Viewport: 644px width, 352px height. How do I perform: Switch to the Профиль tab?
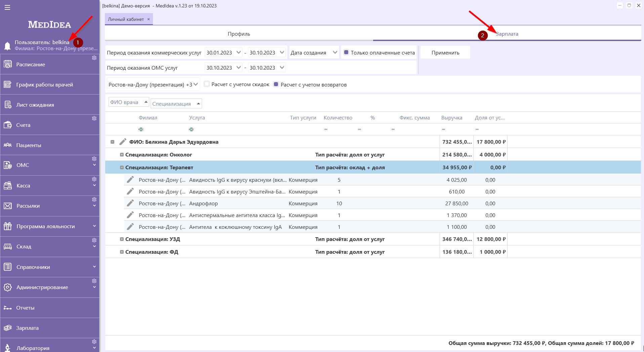(239, 34)
